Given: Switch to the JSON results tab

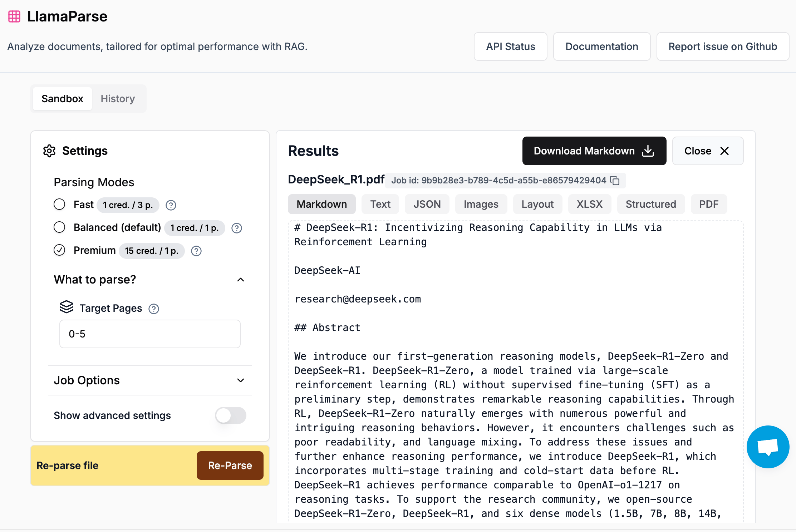Looking at the screenshot, I should click(x=427, y=204).
